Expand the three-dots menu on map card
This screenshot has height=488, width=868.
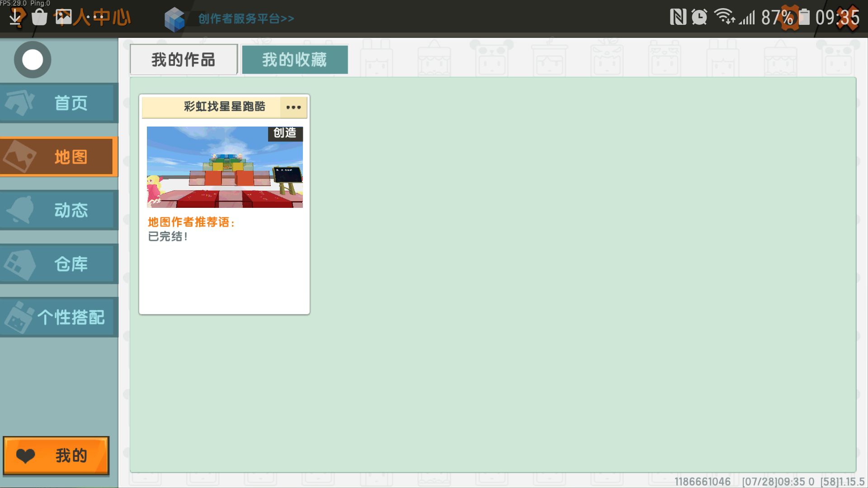(293, 107)
